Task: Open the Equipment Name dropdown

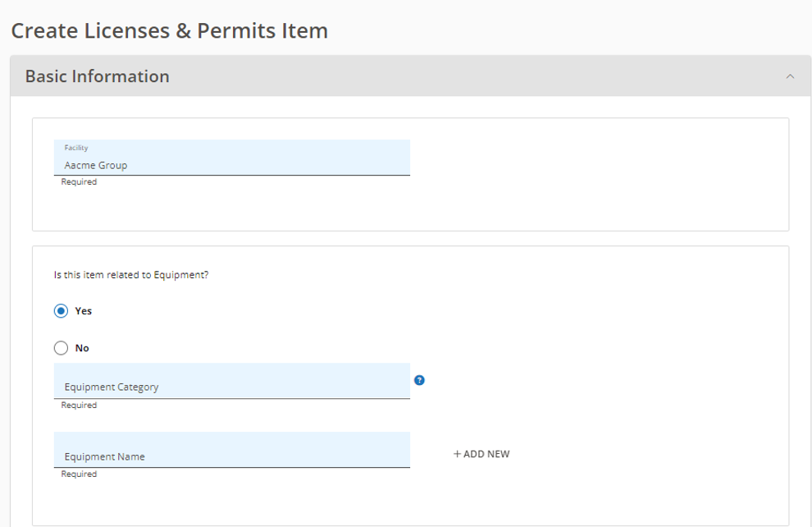Action: point(232,450)
